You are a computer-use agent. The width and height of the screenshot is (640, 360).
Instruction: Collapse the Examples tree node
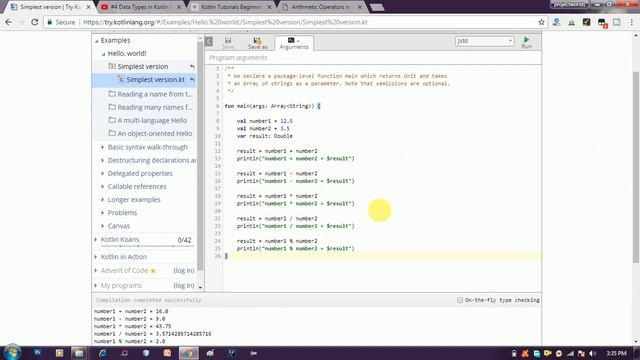[97, 41]
